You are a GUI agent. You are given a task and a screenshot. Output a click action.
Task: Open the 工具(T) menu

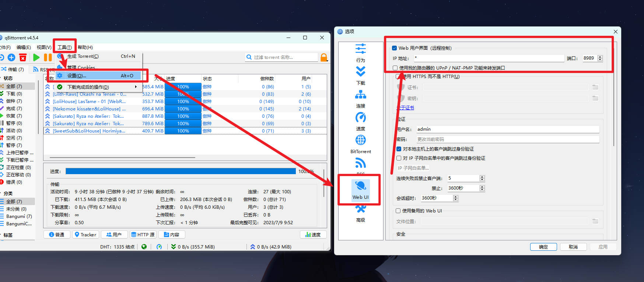click(x=64, y=47)
